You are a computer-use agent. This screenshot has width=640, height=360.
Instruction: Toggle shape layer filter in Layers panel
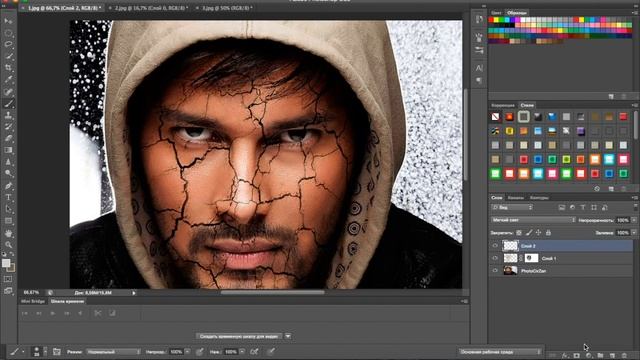point(594,208)
